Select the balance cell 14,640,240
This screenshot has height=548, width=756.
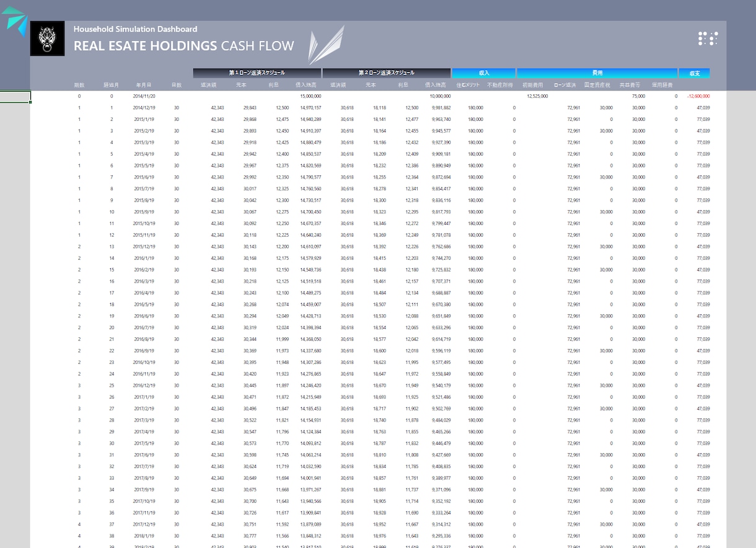(310, 235)
